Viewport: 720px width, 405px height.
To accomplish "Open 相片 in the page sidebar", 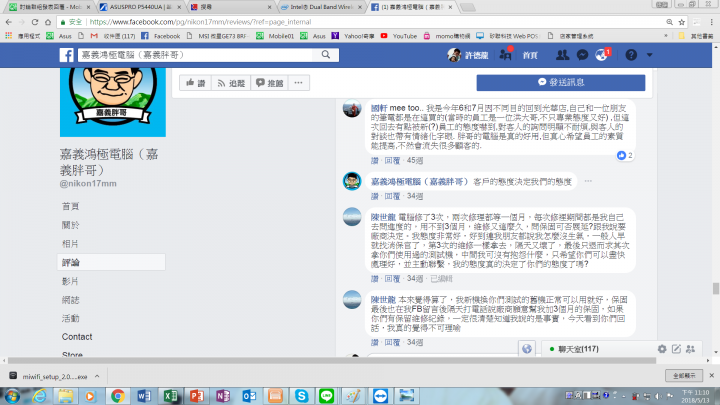I will [x=70, y=243].
